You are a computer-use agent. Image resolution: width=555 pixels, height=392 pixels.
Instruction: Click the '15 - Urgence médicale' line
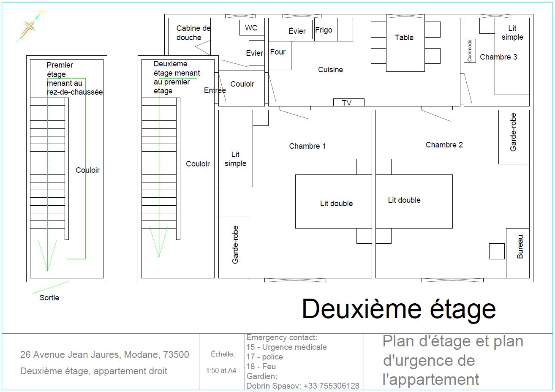(x=286, y=347)
